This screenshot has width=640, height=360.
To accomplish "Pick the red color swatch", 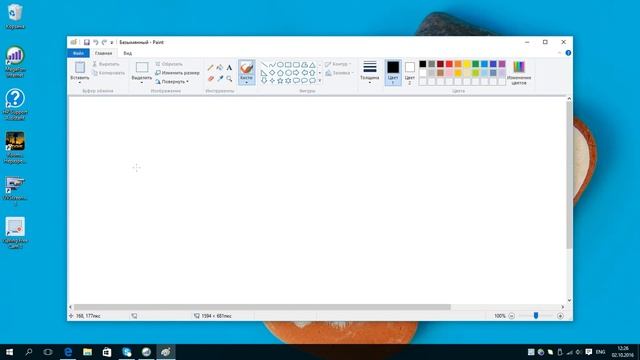I will (449, 64).
